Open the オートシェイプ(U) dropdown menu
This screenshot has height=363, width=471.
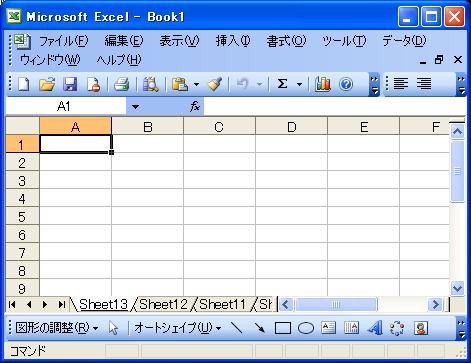click(x=178, y=328)
